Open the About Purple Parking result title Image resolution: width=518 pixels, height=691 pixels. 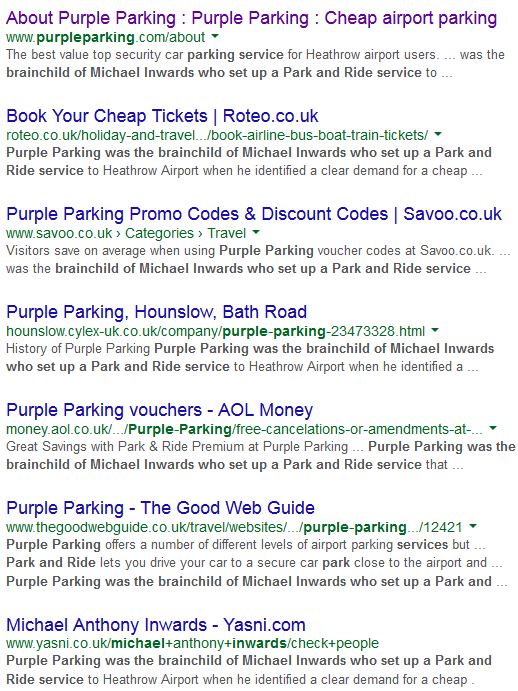coord(251,19)
